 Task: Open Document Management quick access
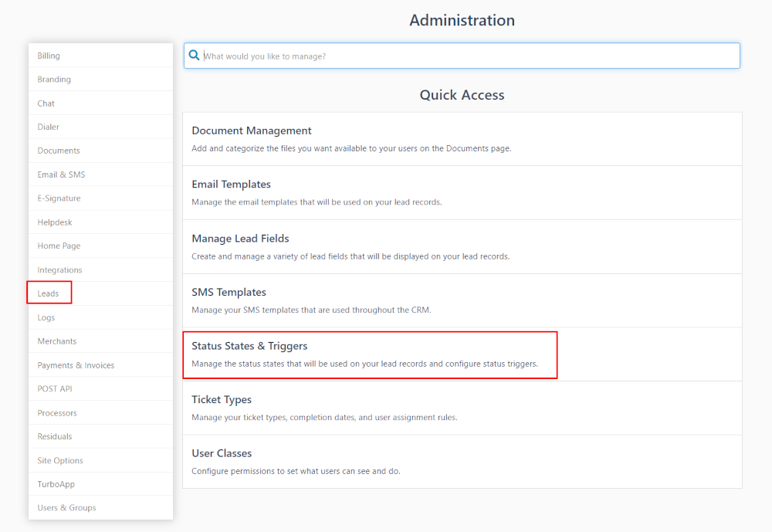tap(462, 139)
